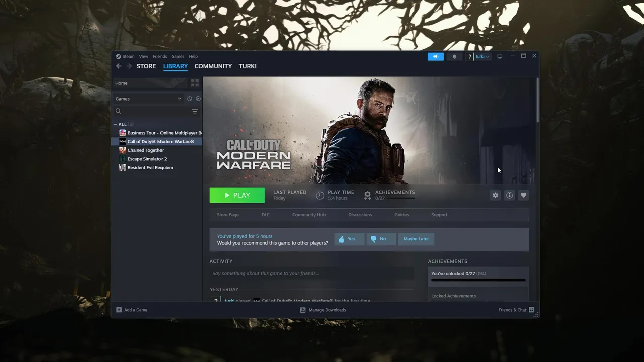Image resolution: width=644 pixels, height=362 pixels.
Task: Open the TURKI profile section
Action: [x=248, y=66]
